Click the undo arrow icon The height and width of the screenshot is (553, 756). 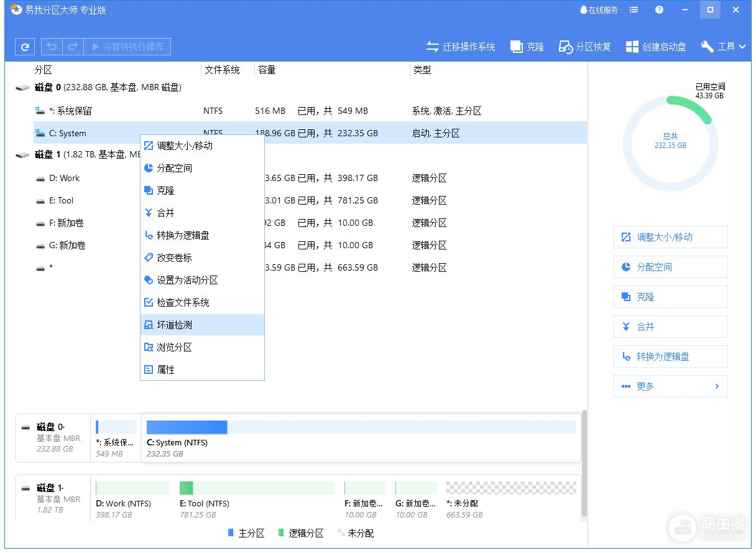(52, 47)
